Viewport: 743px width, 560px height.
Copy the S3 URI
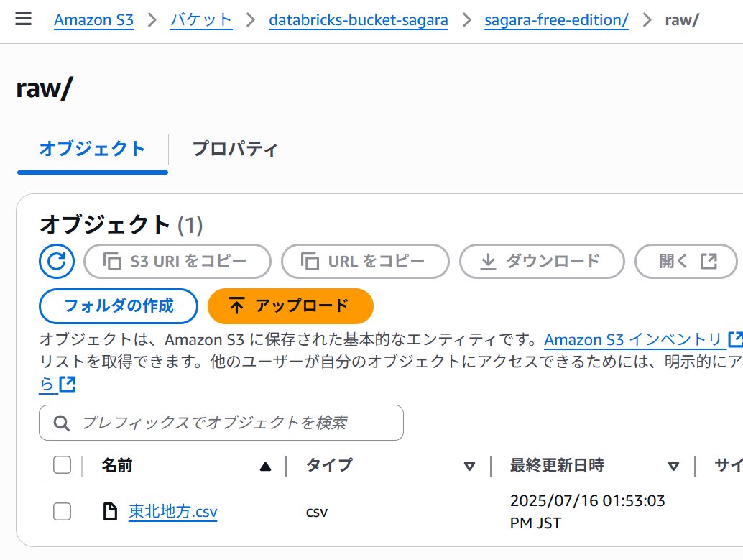(177, 261)
